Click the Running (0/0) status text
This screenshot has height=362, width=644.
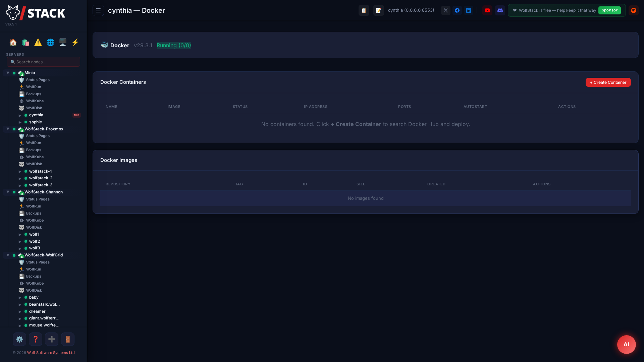[x=174, y=45]
